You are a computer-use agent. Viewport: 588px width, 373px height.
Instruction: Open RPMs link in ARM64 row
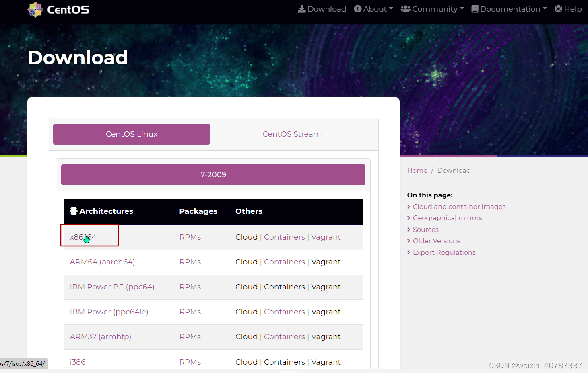[190, 262]
